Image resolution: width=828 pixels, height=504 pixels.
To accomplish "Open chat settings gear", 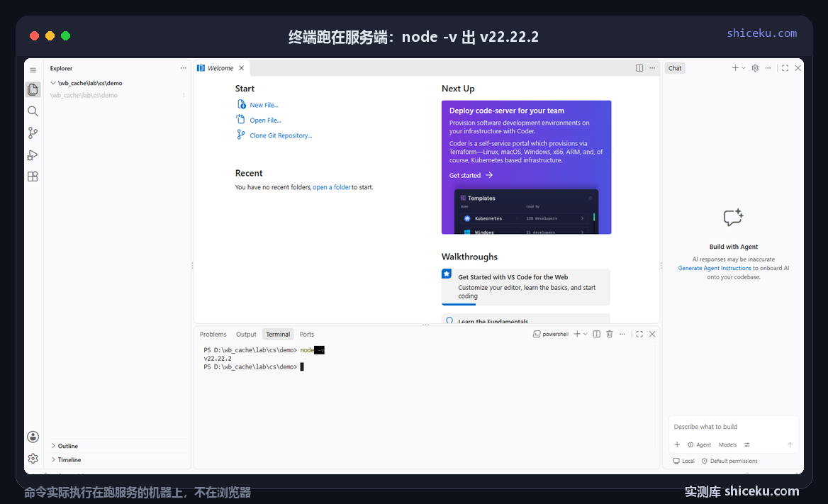I will (x=755, y=68).
